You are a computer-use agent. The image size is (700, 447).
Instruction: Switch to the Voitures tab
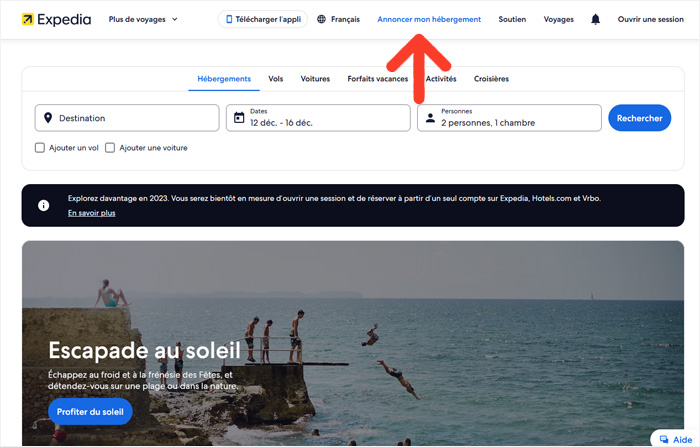click(x=315, y=79)
